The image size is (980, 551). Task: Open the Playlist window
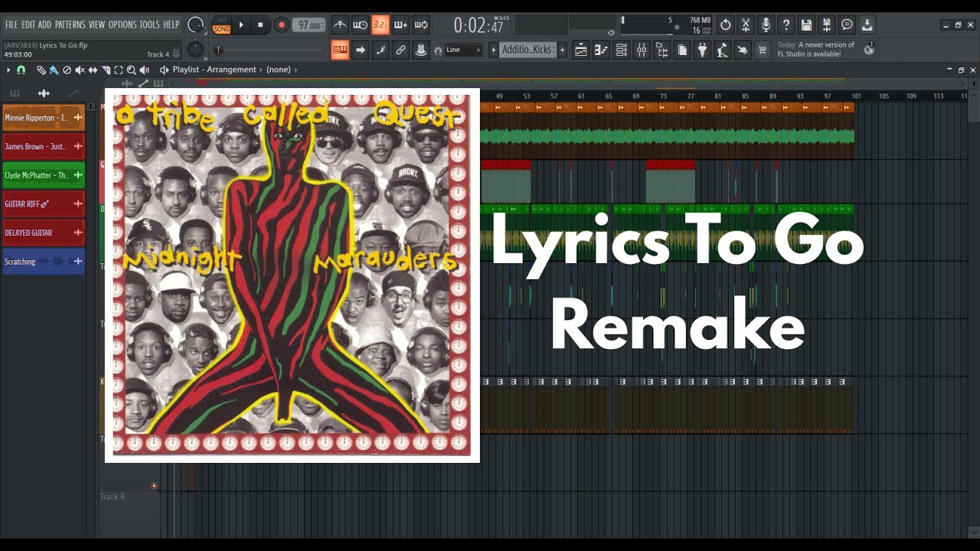(x=581, y=51)
